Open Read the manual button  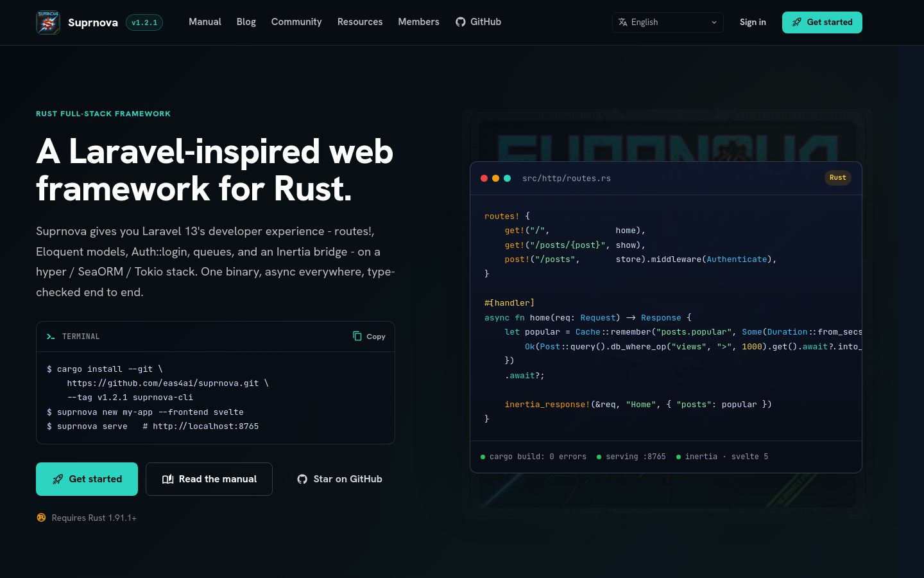pyautogui.click(x=209, y=479)
